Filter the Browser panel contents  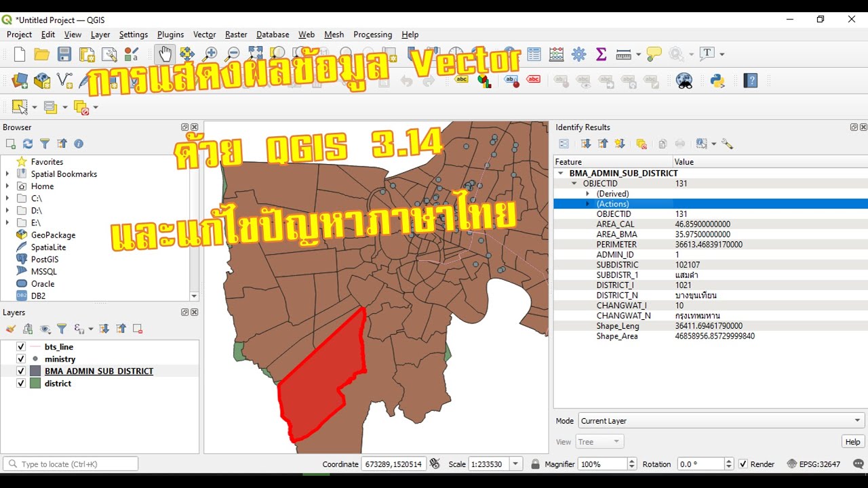45,144
